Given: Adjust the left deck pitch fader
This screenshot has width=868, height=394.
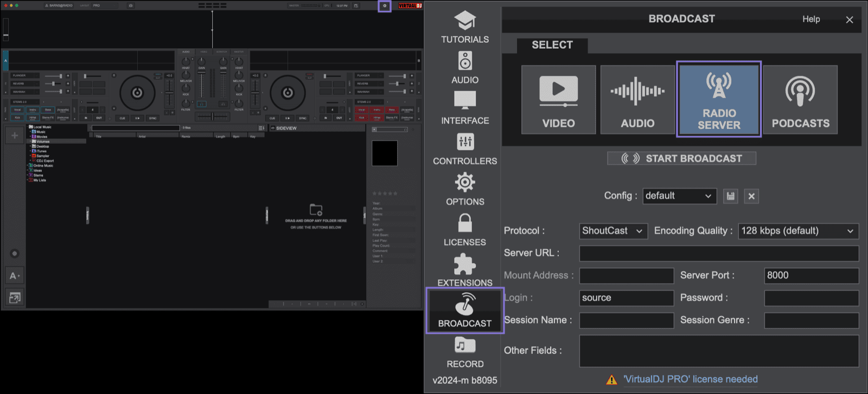Looking at the screenshot, I should coord(169,93).
